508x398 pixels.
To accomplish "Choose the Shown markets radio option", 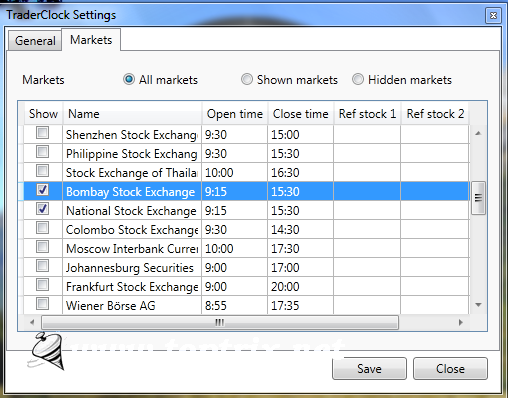I will tap(247, 79).
